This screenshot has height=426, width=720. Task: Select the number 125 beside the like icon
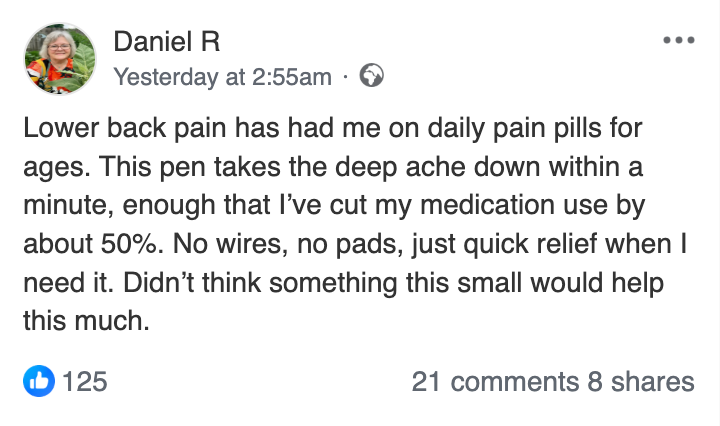[84, 381]
